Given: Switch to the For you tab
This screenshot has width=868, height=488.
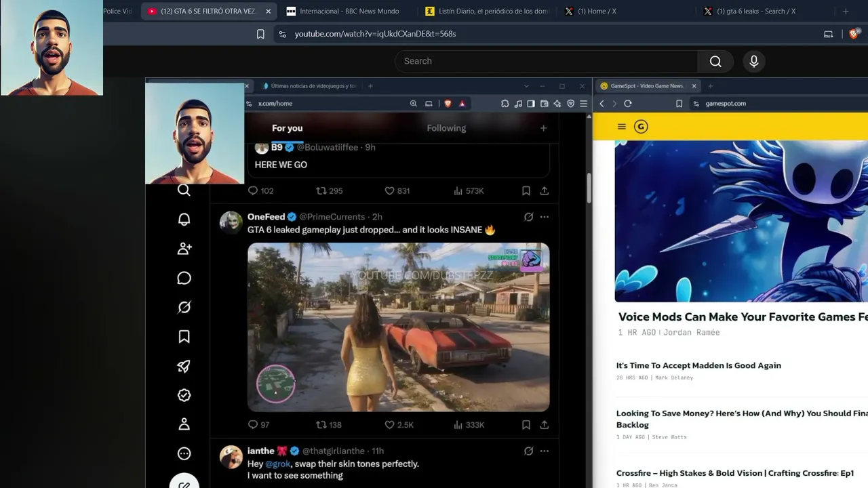Looking at the screenshot, I should [x=288, y=128].
